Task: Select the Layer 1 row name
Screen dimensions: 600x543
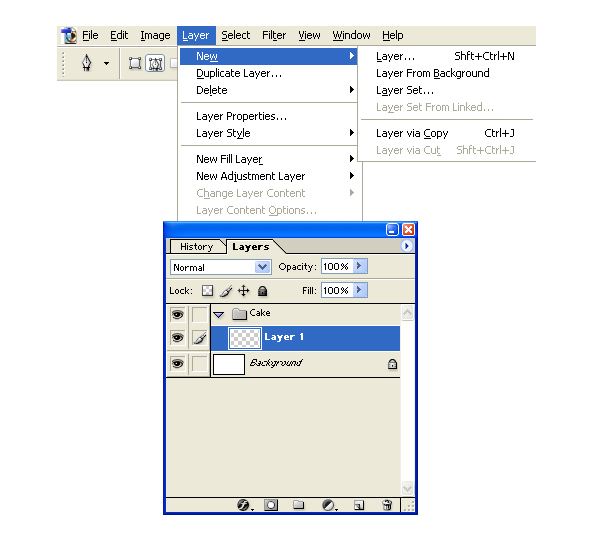Action: point(284,337)
